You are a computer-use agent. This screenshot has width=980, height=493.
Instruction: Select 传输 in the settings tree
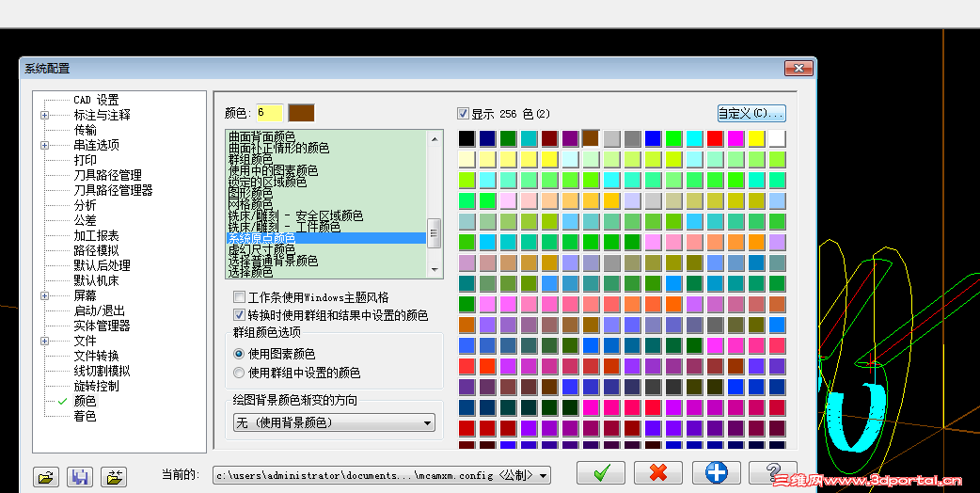click(x=85, y=130)
